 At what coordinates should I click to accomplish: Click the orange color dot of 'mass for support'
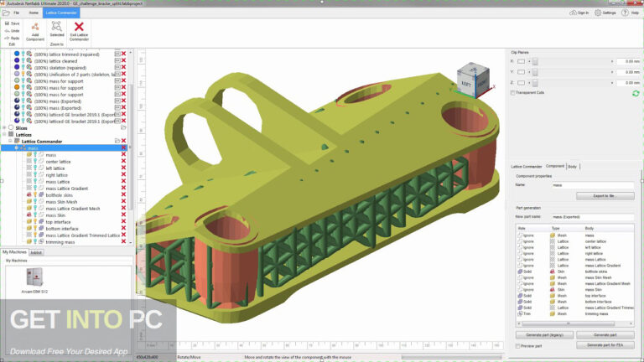tap(17, 87)
